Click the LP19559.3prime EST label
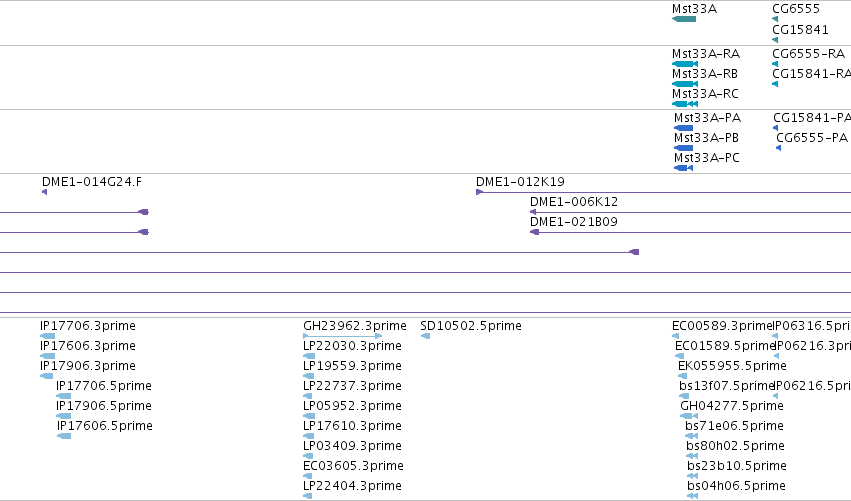 pyautogui.click(x=352, y=366)
